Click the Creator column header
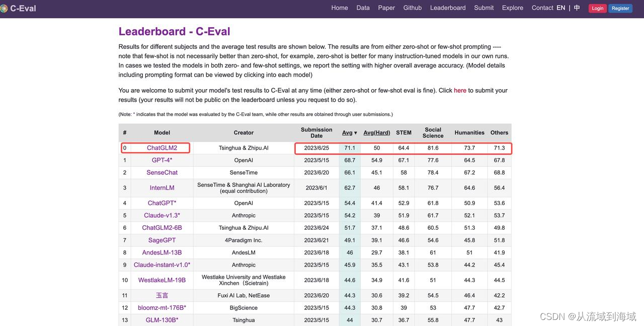The width and height of the screenshot is (644, 326). (x=244, y=133)
